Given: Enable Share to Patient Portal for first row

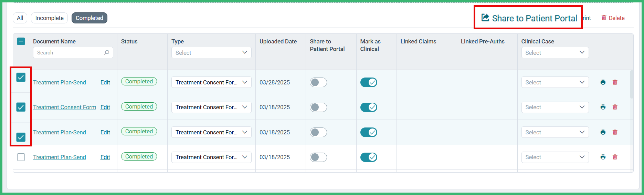Looking at the screenshot, I should pyautogui.click(x=318, y=82).
